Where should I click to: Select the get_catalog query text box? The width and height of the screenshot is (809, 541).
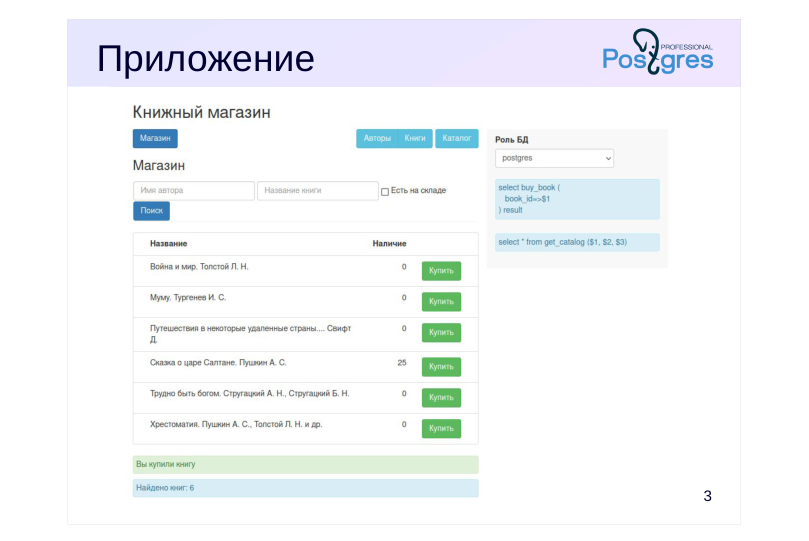pyautogui.click(x=577, y=242)
